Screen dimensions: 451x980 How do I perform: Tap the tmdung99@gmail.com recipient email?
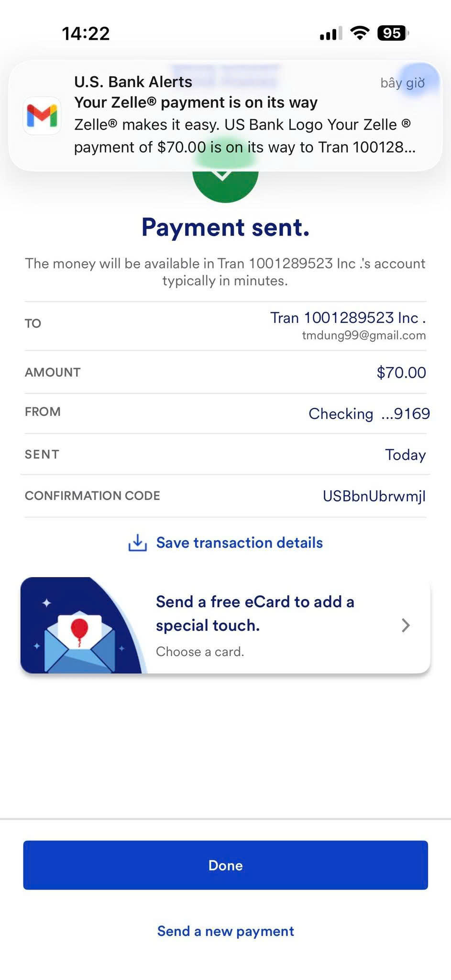pyautogui.click(x=364, y=335)
